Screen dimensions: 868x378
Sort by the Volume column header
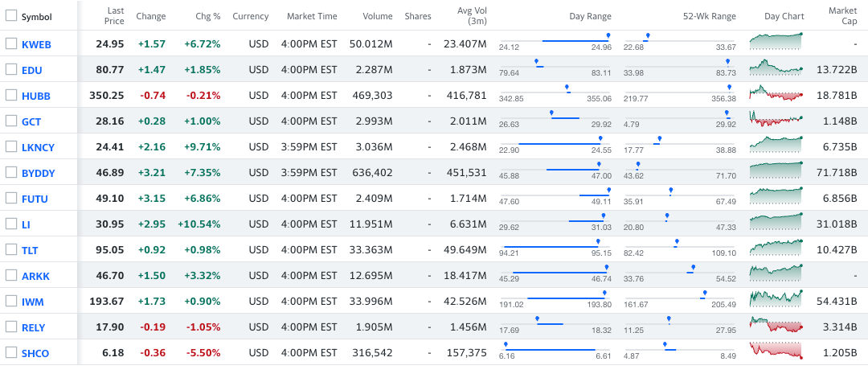(x=376, y=16)
